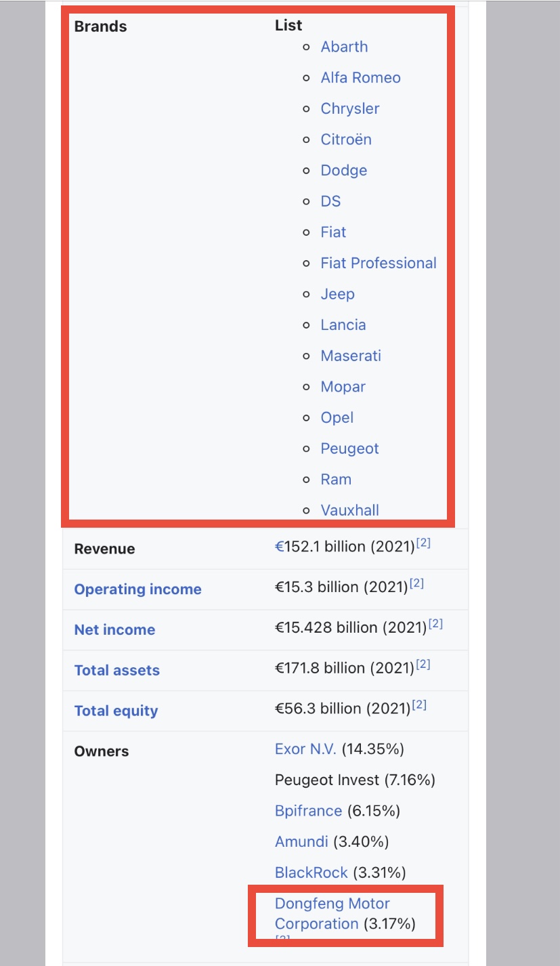
Task: Go to the Jeep article
Action: click(337, 294)
